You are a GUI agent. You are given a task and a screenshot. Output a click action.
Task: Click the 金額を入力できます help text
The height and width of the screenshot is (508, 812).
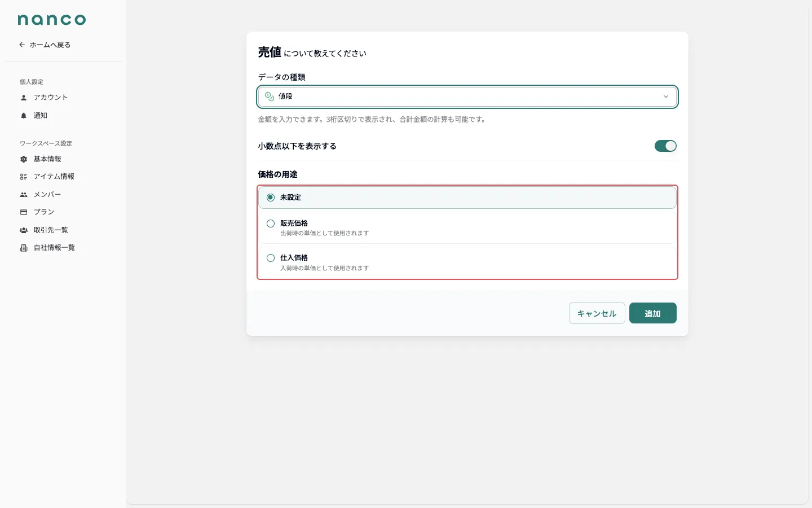coord(373,120)
